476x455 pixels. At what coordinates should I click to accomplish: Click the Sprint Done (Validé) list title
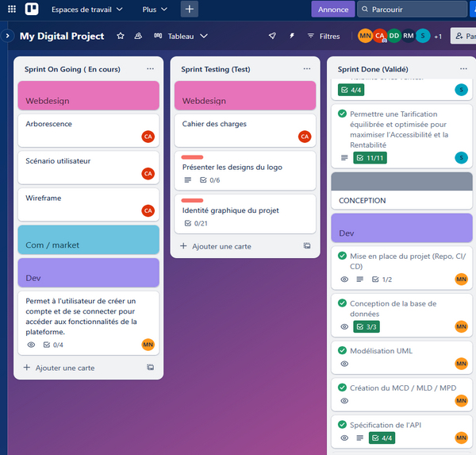point(373,69)
